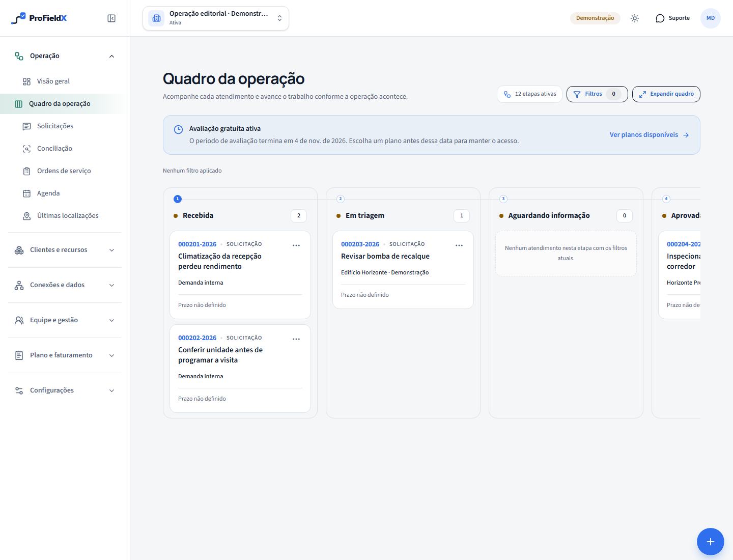Click the Últimas localizações pin icon
The width and height of the screenshot is (733, 560).
click(27, 216)
